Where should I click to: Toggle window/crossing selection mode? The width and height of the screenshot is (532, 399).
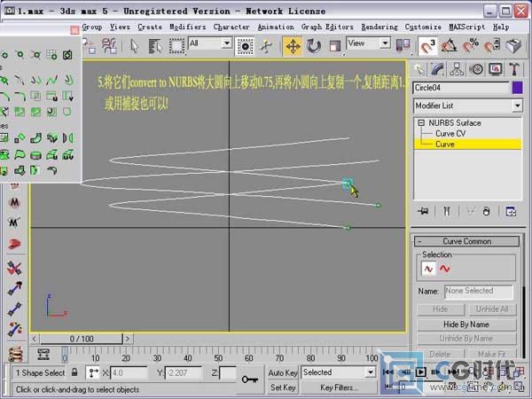[x=245, y=46]
